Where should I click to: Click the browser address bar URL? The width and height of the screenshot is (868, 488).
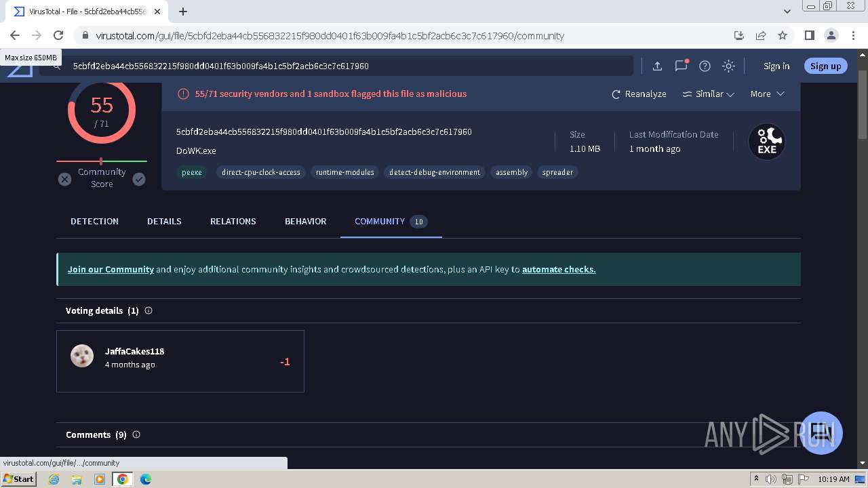click(x=330, y=35)
